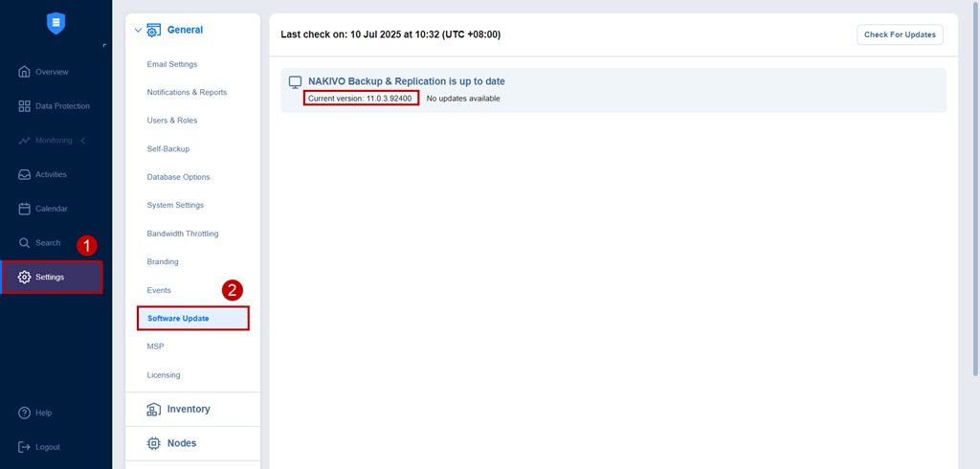Image resolution: width=980 pixels, height=469 pixels.
Task: Click the Logout arrow icon
Action: click(24, 446)
